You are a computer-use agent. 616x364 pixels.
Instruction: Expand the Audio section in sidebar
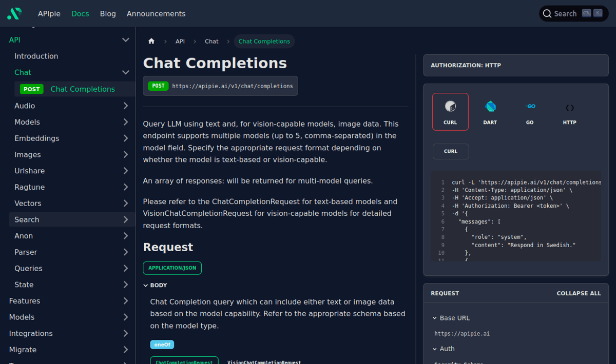pos(126,106)
